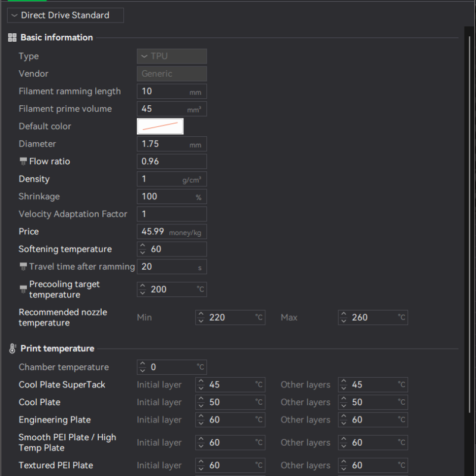This screenshot has width=476, height=476.
Task: Open the Direct Drive Standard dropdown
Action: tap(65, 15)
